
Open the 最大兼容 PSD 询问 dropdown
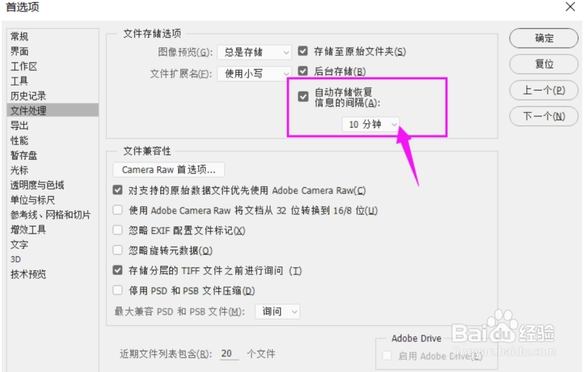(x=277, y=311)
